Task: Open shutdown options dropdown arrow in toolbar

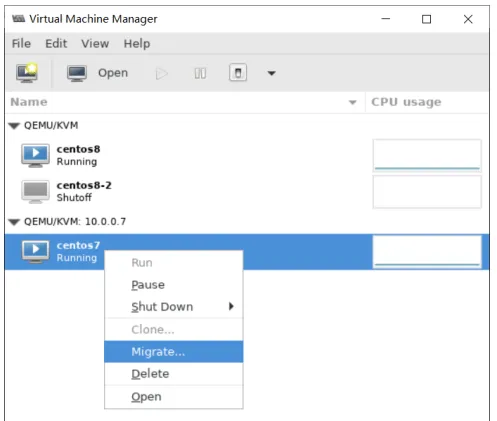Action: [x=272, y=73]
